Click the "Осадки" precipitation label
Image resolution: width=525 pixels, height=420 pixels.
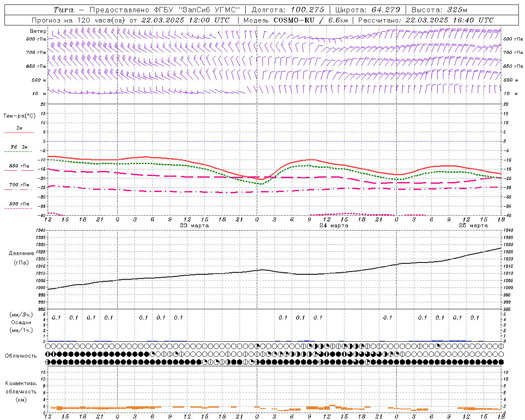(21, 322)
